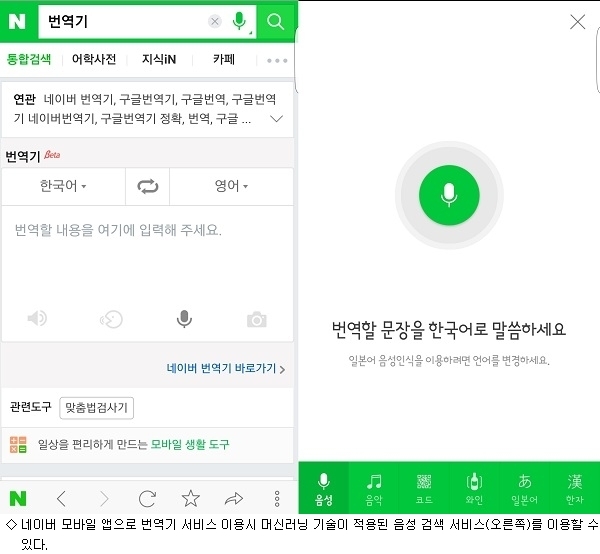600x554 pixels.
Task: Bookmark the page with the star icon
Action: tap(191, 498)
